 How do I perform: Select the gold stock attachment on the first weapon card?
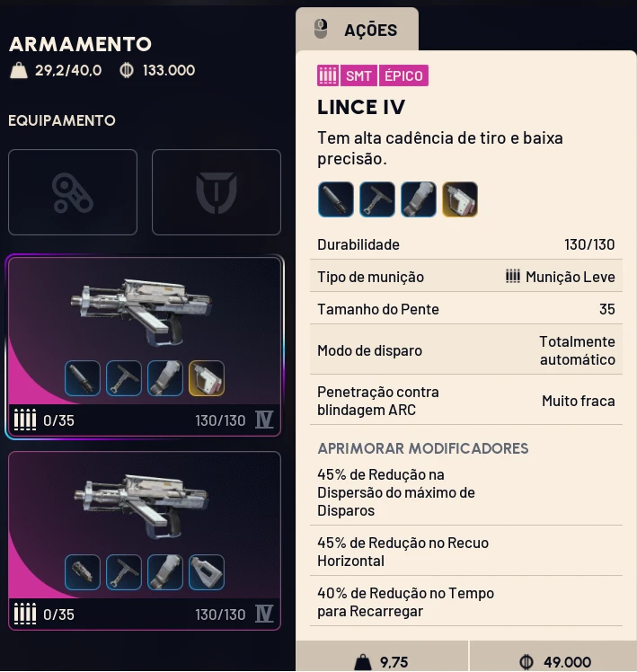click(207, 379)
